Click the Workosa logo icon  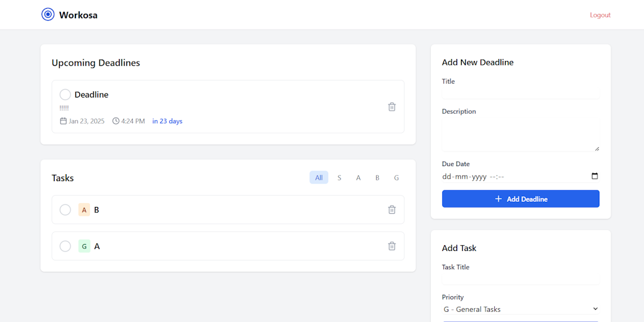(48, 14)
